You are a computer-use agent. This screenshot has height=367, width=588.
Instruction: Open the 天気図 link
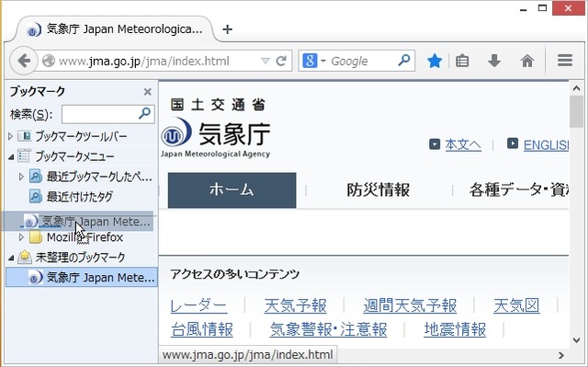coord(516,305)
